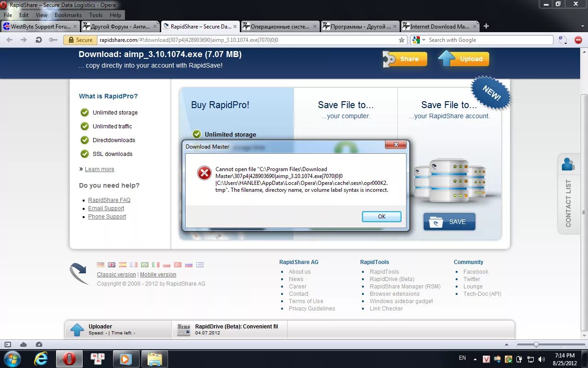Close the WestByte Support Forum tab

tap(75, 27)
